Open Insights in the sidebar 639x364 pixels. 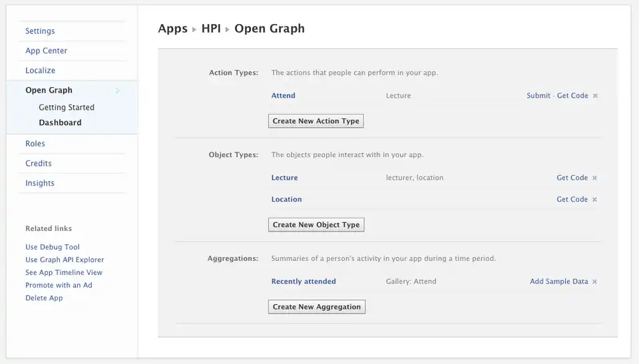click(40, 183)
